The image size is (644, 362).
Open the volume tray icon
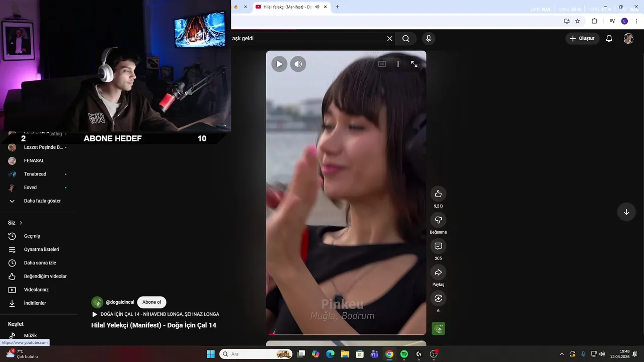(602, 354)
